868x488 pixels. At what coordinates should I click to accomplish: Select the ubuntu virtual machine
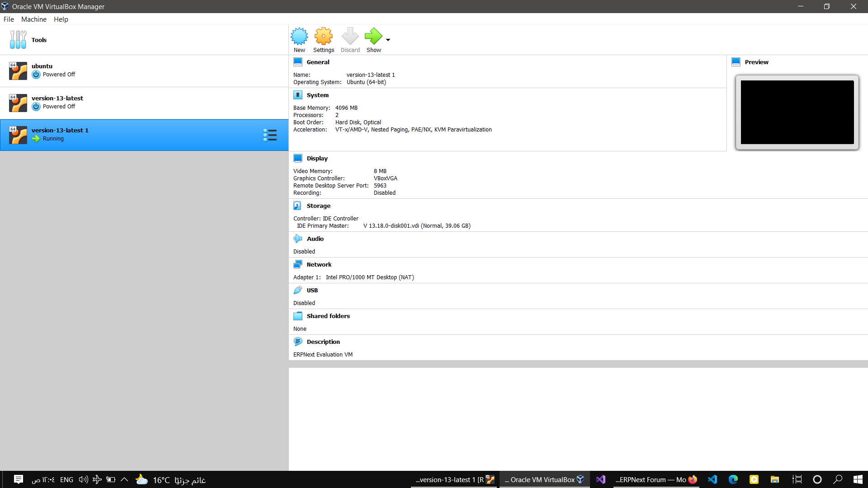pos(144,71)
